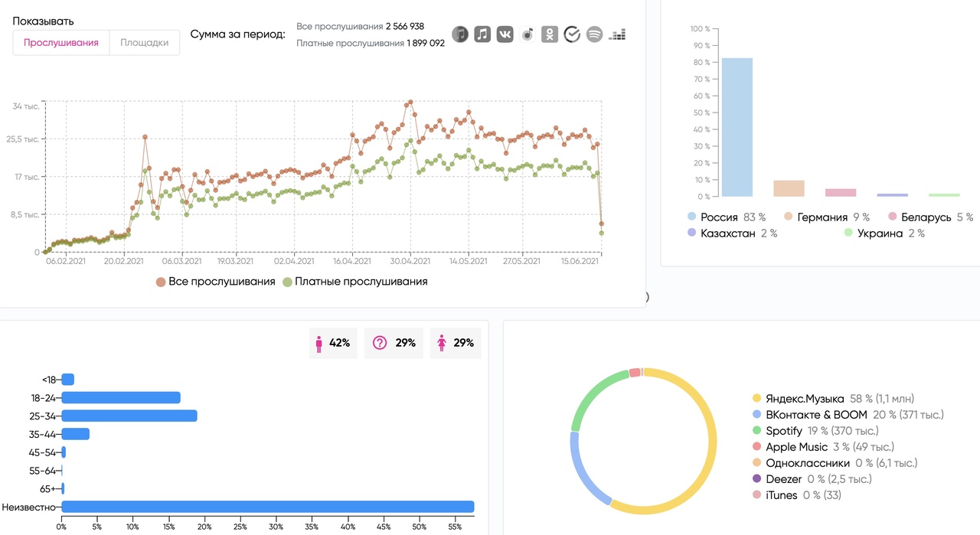The height and width of the screenshot is (535, 980).
Task: Click the 55-64 age label
Action: 42,471
